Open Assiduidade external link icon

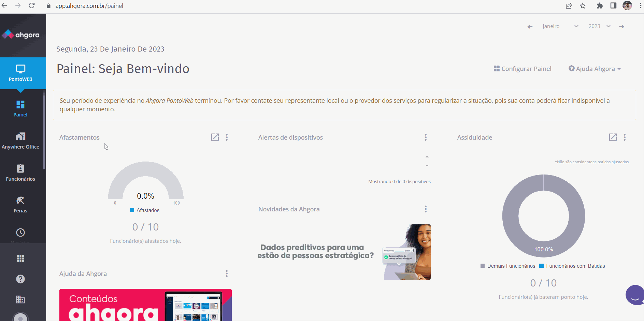pos(613,137)
